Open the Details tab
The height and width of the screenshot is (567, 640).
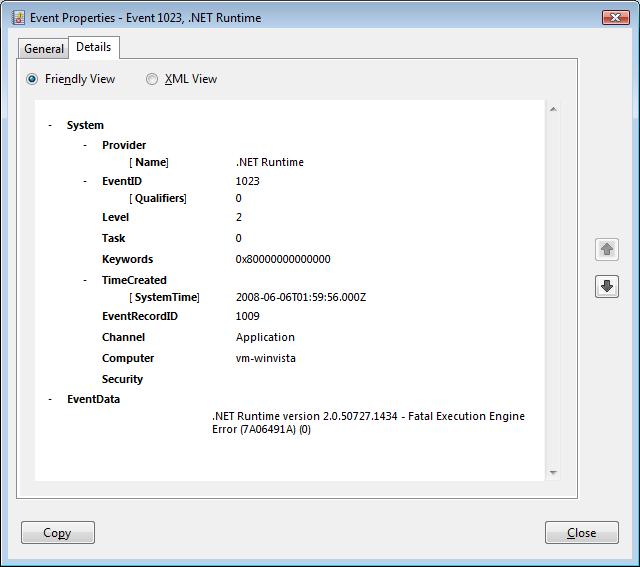pyautogui.click(x=93, y=47)
